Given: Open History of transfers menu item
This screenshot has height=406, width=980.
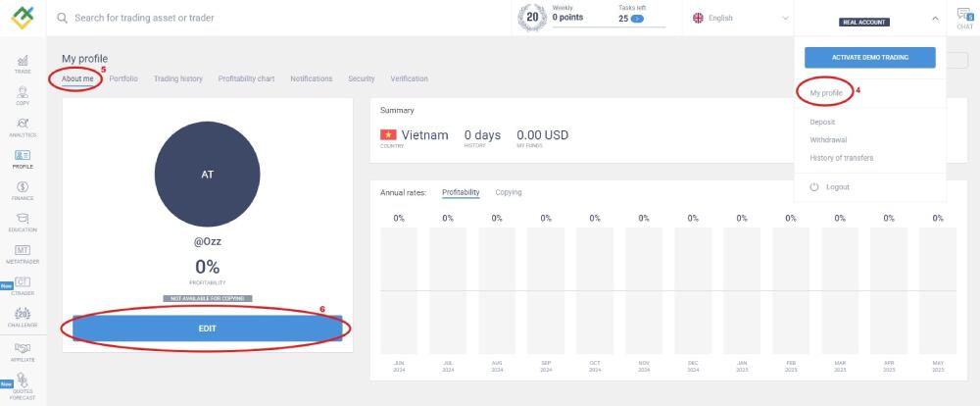Looking at the screenshot, I should 841,158.
